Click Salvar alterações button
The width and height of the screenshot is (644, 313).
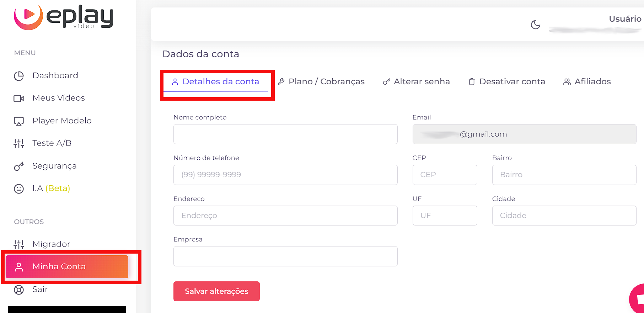pos(216,291)
